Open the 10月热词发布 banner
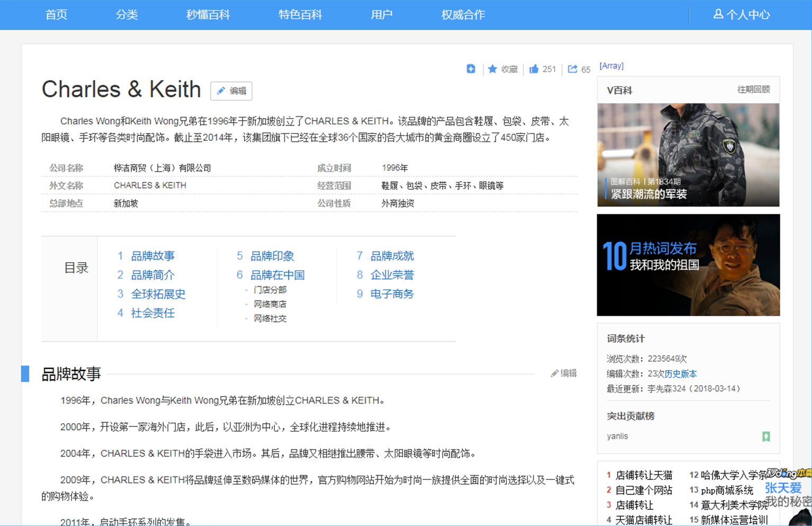The height and width of the screenshot is (526, 812). [688, 265]
